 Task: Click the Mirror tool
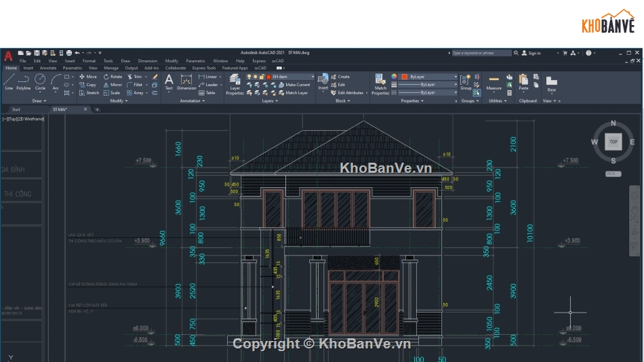click(113, 85)
